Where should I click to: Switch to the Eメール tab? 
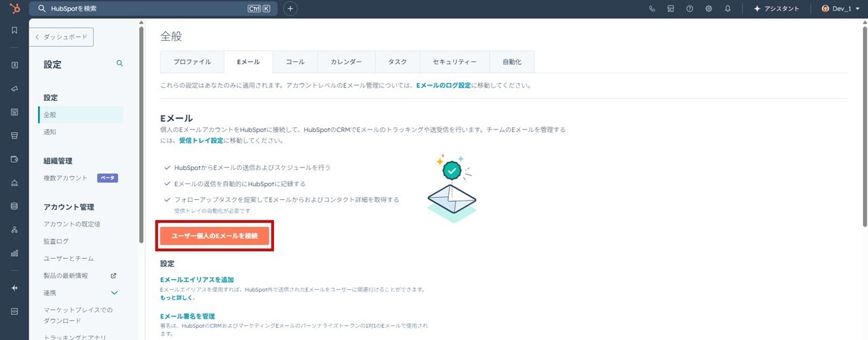pos(248,62)
